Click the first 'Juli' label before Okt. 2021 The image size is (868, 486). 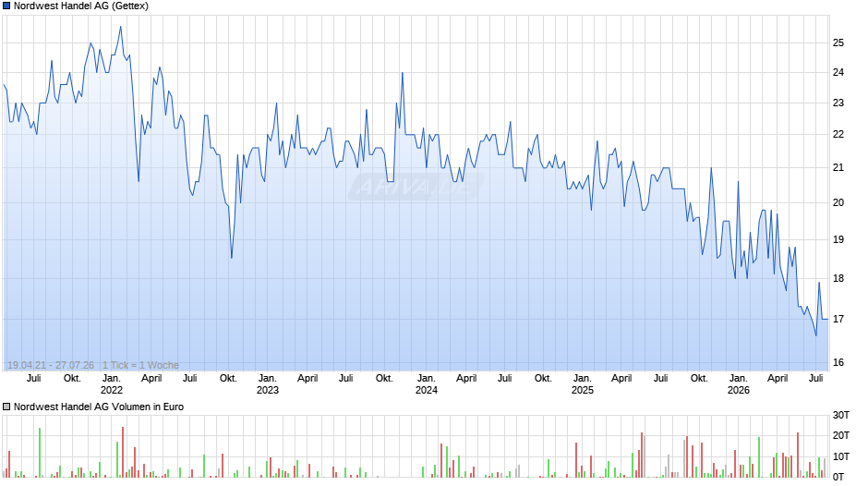pyautogui.click(x=34, y=378)
